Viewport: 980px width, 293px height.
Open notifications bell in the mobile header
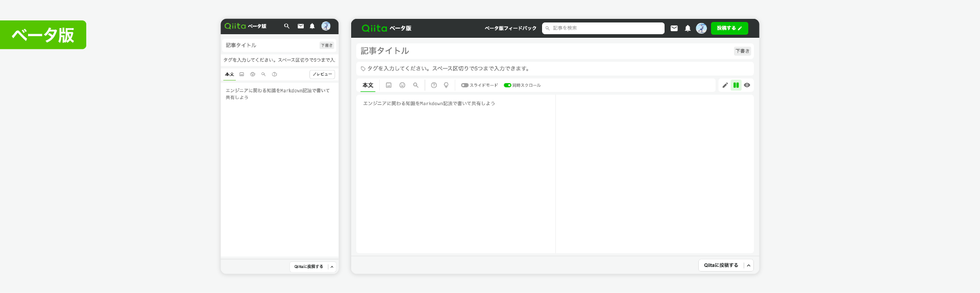coord(312,26)
